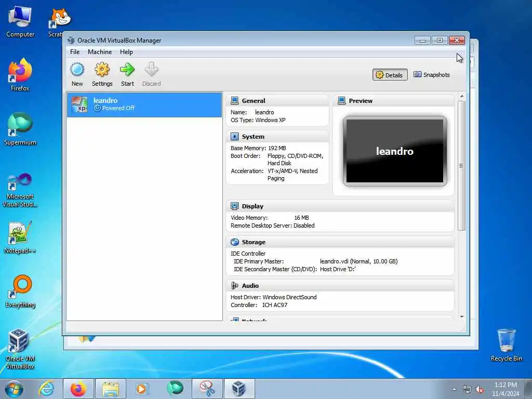
Task: Click the details pane scrollbar thumb
Action: point(461,166)
